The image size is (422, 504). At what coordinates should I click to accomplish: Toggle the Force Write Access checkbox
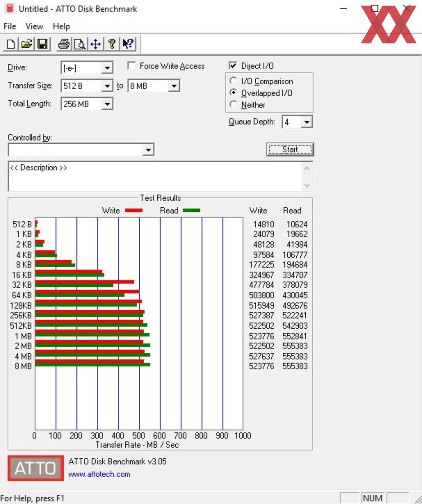(x=132, y=66)
